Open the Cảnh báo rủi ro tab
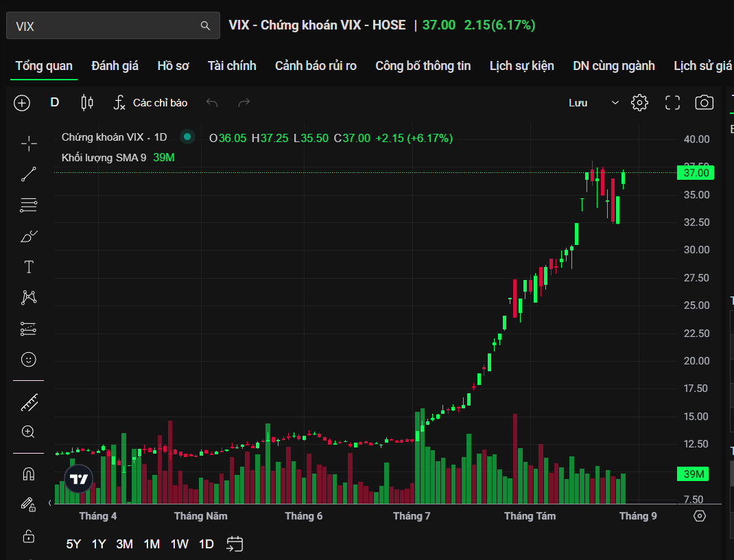The image size is (734, 560). (316, 66)
